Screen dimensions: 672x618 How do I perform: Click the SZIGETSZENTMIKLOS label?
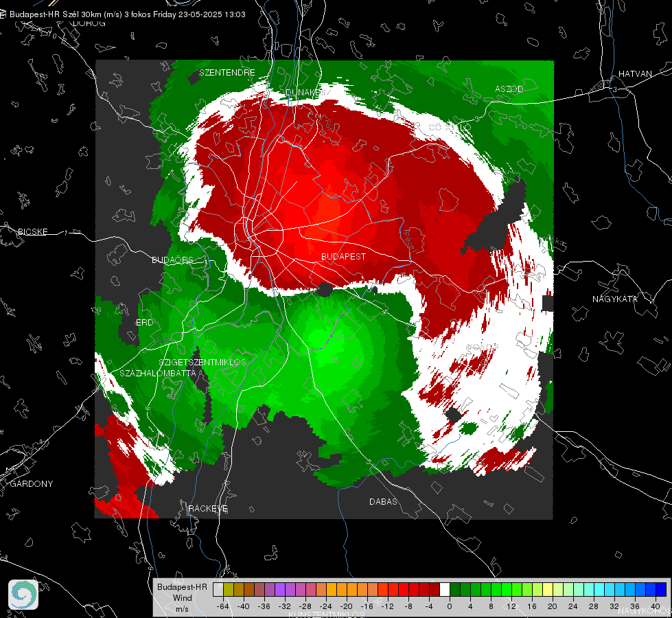[202, 362]
